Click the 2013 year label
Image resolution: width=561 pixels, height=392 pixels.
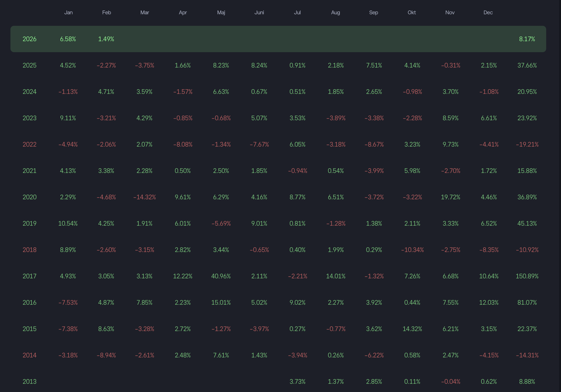29,382
